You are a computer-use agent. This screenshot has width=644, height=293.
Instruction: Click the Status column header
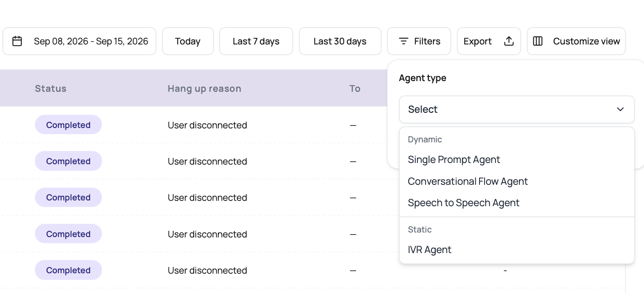pyautogui.click(x=51, y=88)
